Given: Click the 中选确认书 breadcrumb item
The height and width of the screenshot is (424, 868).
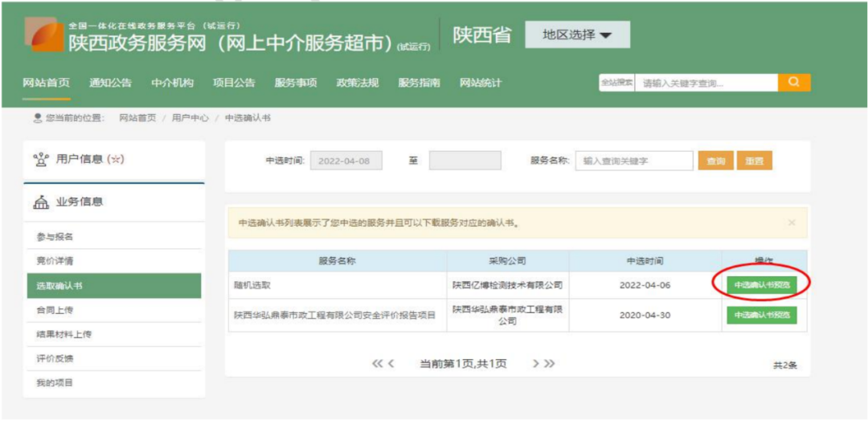Looking at the screenshot, I should (x=248, y=118).
